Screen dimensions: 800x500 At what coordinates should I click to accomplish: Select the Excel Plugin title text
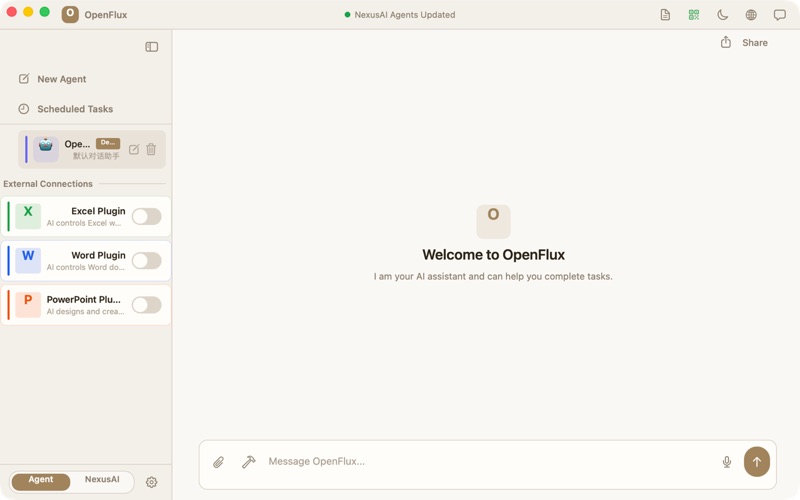pyautogui.click(x=98, y=211)
